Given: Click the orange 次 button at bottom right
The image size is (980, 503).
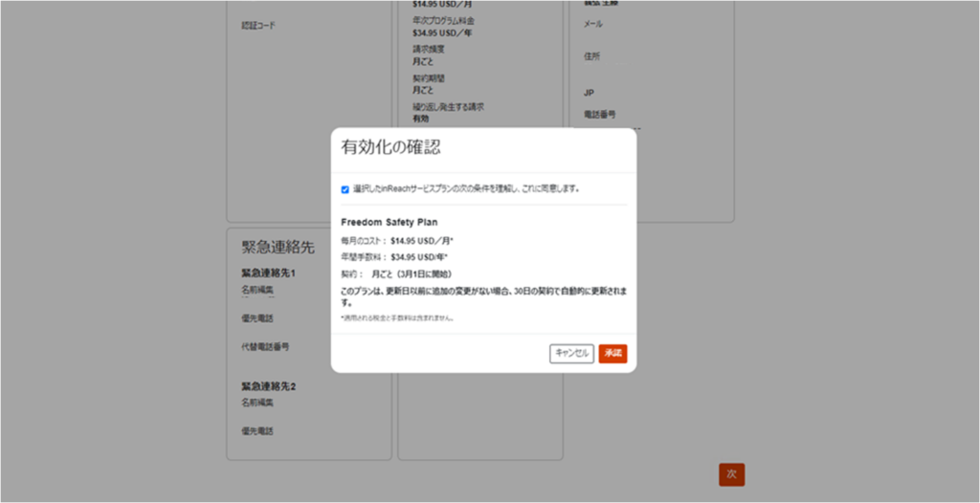Looking at the screenshot, I should click(731, 474).
